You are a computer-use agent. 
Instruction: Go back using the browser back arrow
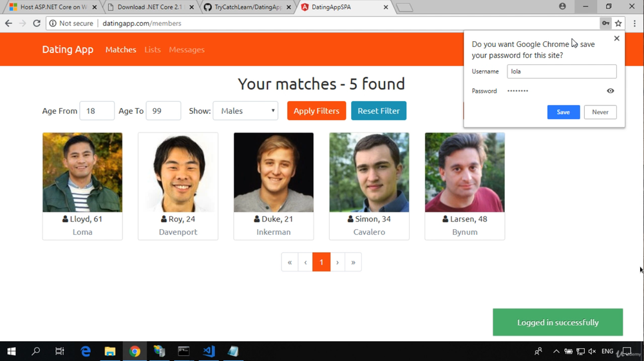8,23
